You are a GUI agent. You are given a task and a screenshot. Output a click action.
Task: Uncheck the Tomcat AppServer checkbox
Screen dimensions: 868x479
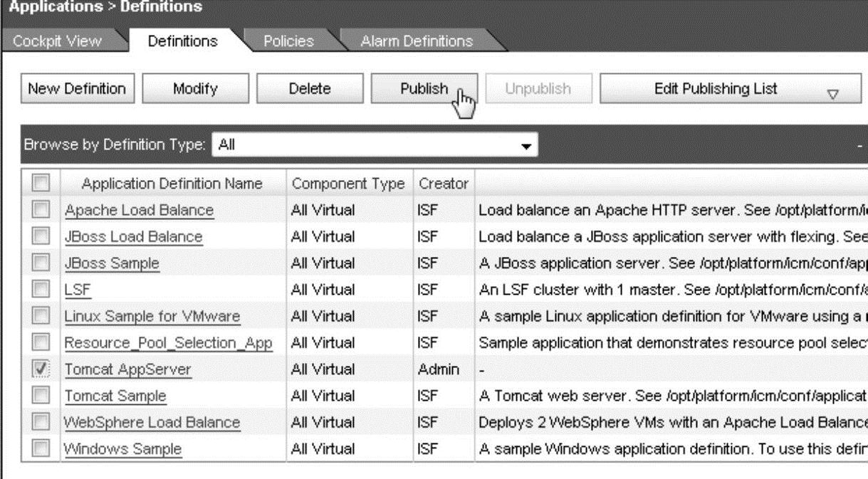41,369
